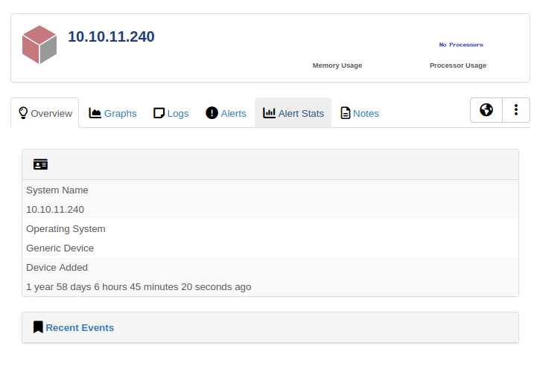The image size is (534, 392).
Task: Open the globe web access button
Action: (486, 110)
